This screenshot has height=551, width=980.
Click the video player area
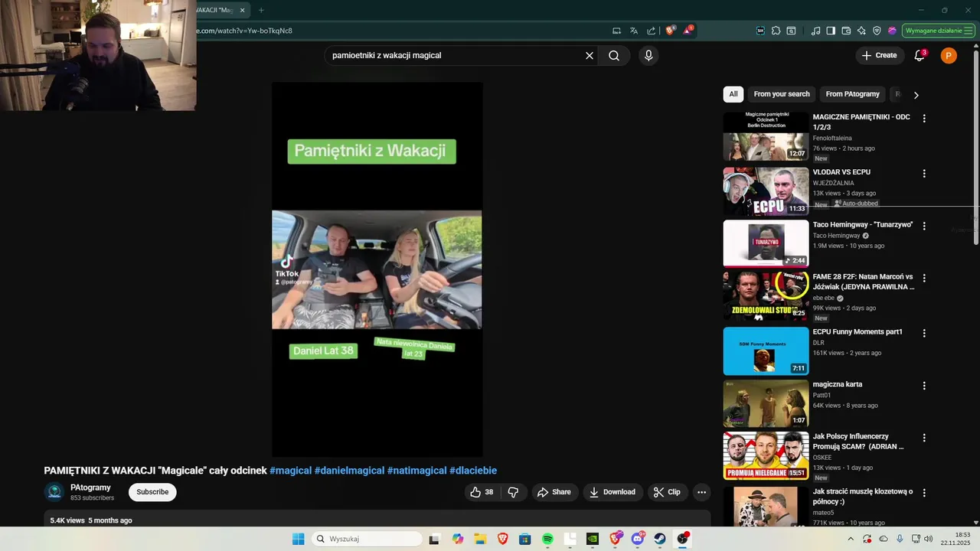click(377, 269)
